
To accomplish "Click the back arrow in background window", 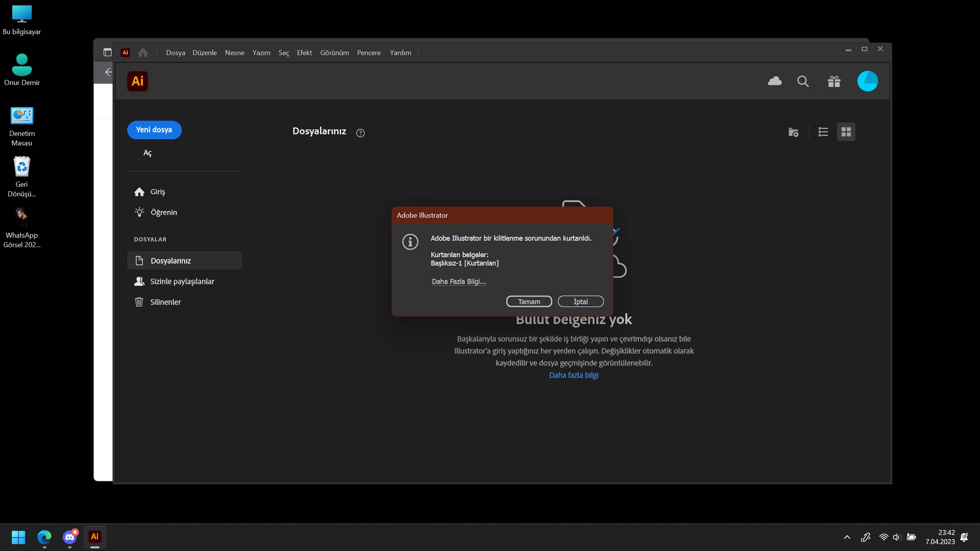I will pos(109,72).
